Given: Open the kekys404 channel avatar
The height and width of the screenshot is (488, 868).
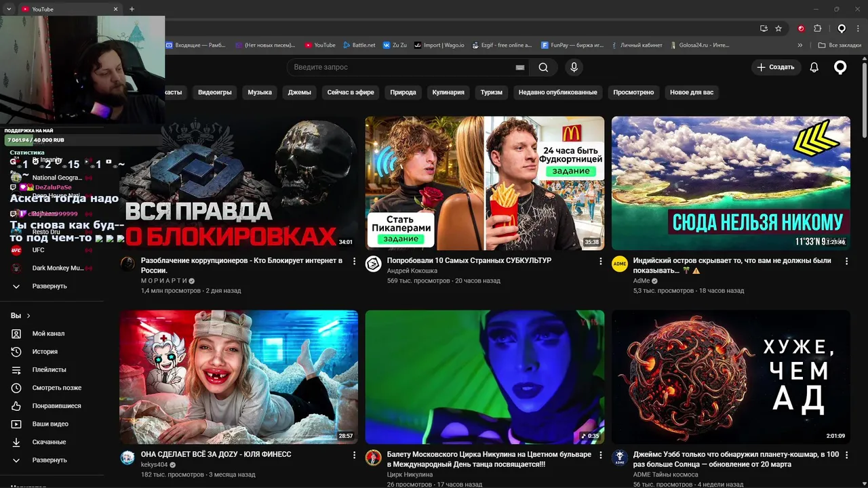Looking at the screenshot, I should [x=127, y=457].
